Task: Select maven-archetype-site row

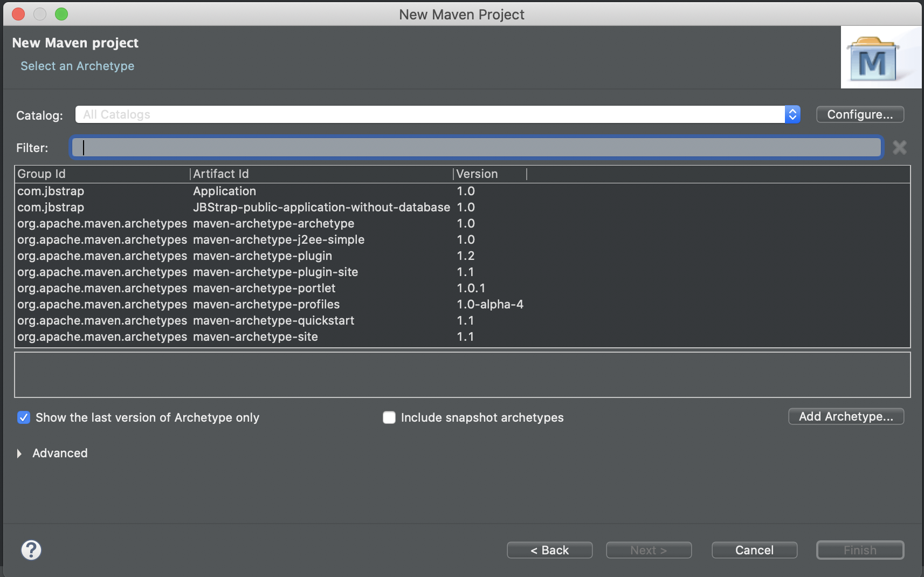Action: tap(462, 336)
